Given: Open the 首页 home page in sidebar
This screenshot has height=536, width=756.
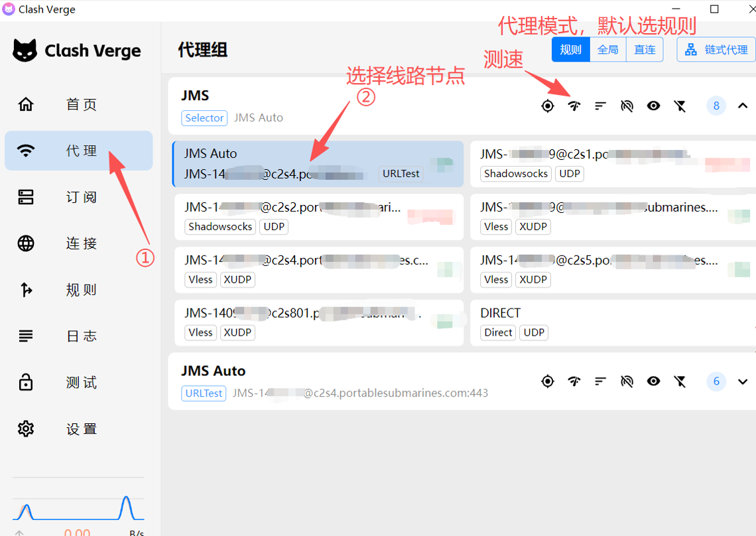Looking at the screenshot, I should coord(79,104).
